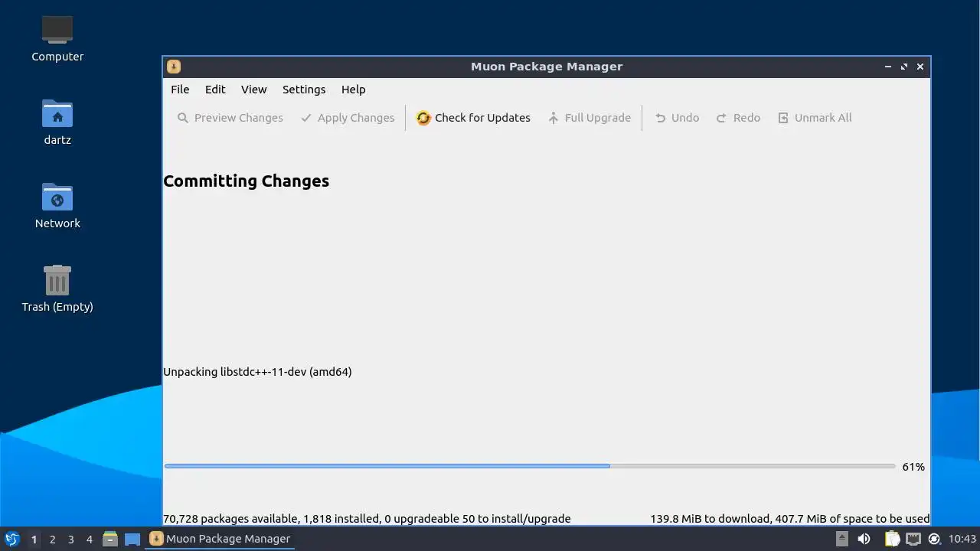Click the Undo toolbar button

pyautogui.click(x=677, y=118)
